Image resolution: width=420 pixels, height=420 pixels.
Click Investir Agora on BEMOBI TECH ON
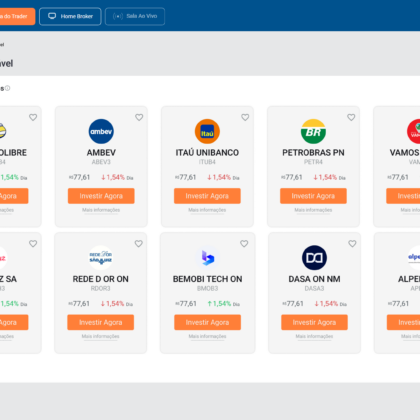[207, 322]
